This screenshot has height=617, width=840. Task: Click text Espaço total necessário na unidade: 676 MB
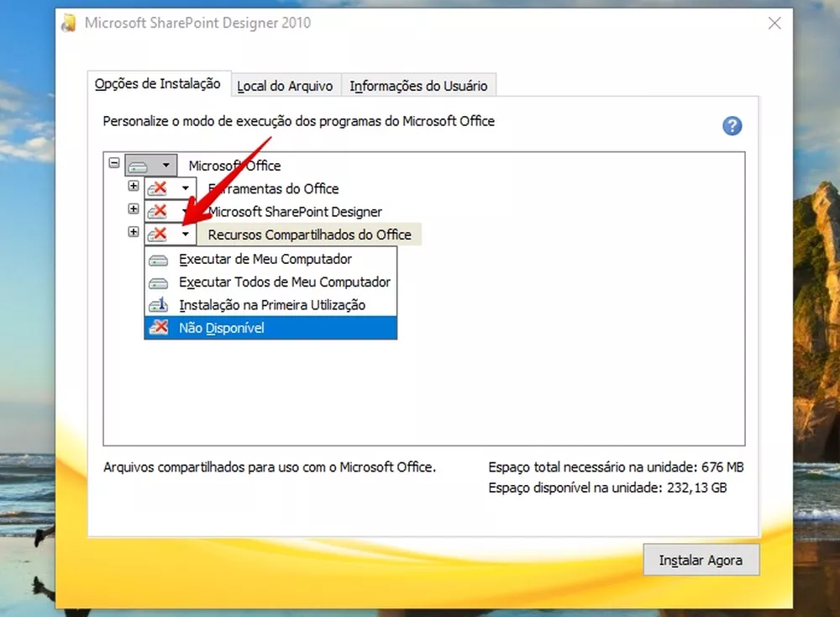616,467
